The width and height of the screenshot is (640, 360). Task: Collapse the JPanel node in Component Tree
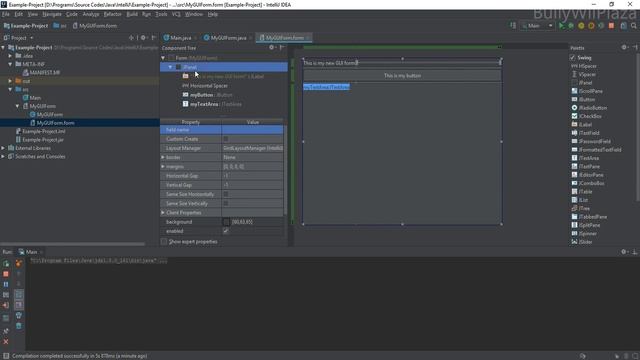tap(171, 67)
